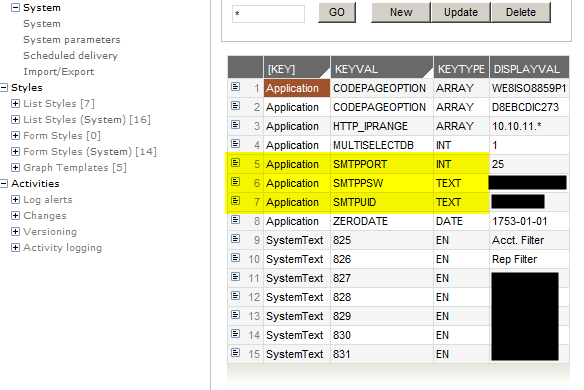Open Import/Export in tree
Viewport: 584px width, 390px height.
click(58, 72)
